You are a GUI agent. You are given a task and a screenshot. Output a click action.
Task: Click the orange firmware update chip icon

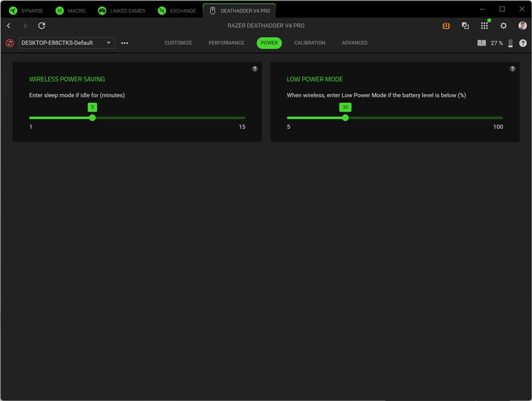click(446, 26)
